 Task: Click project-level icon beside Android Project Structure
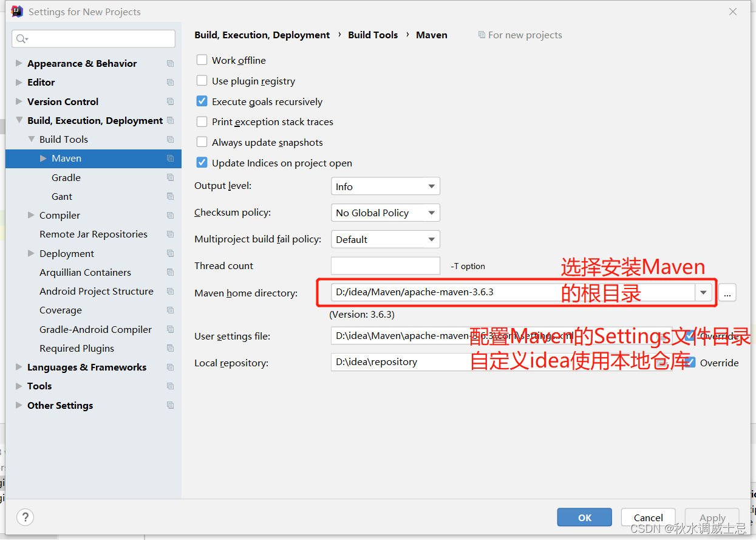(x=170, y=292)
